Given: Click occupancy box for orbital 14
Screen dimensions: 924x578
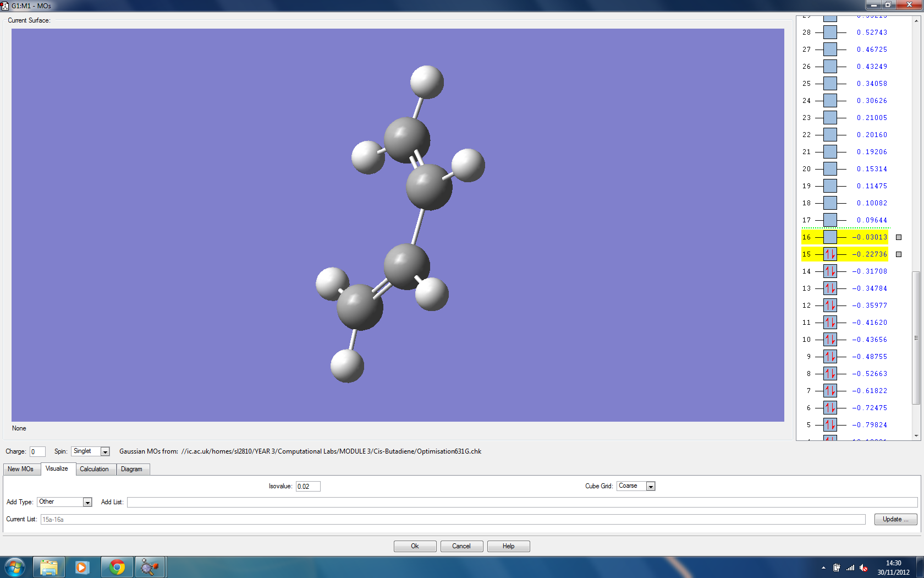Looking at the screenshot, I should click(x=830, y=271).
